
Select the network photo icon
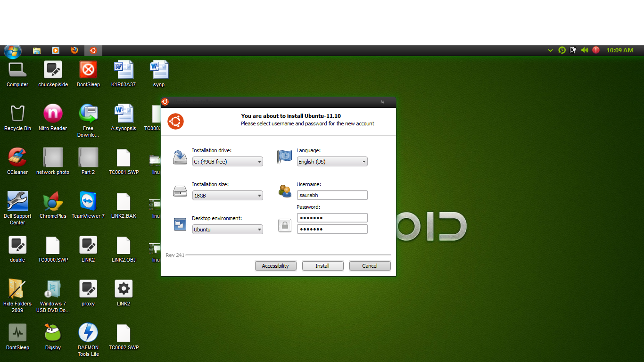tap(53, 162)
